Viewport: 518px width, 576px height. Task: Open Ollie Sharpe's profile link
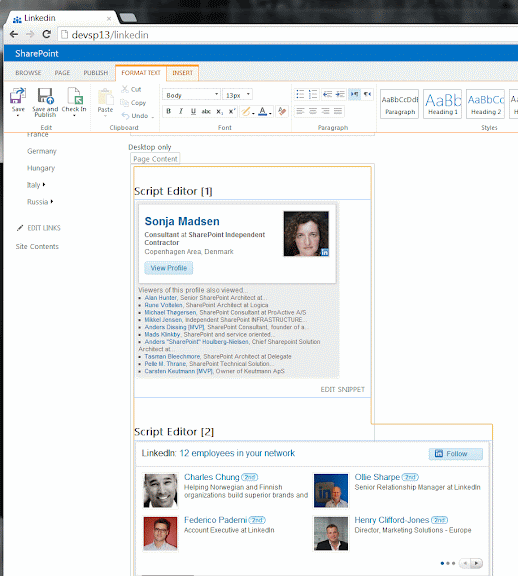[377, 477]
